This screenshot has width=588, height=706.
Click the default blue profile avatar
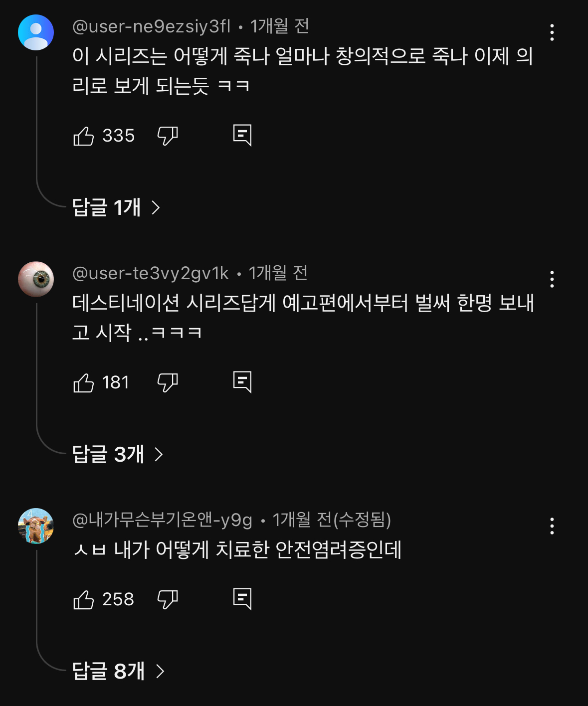pos(36,32)
